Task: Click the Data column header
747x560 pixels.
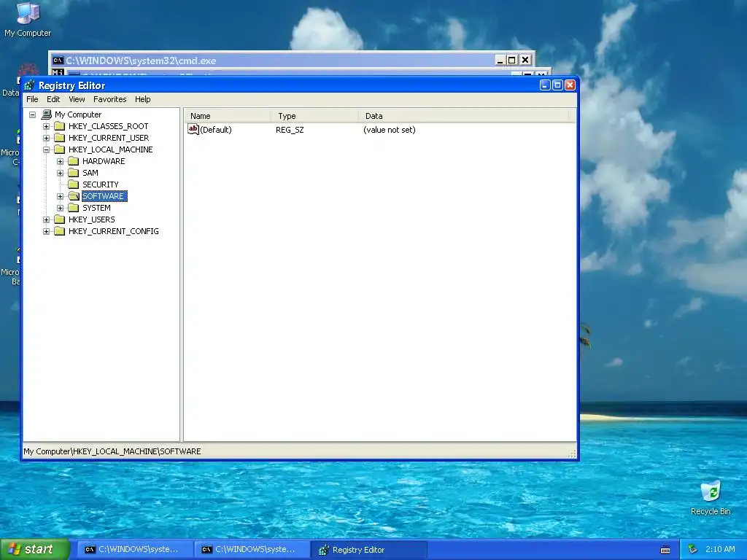Action: click(463, 116)
